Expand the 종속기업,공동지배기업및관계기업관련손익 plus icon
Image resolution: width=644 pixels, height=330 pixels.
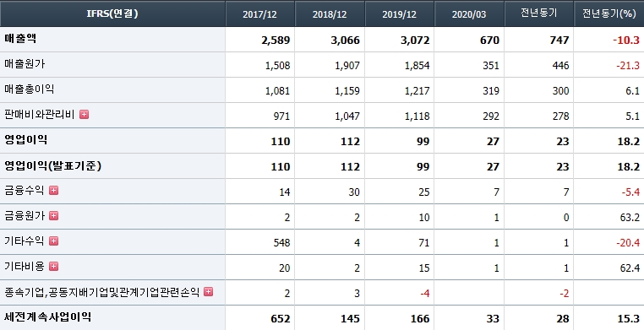click(208, 292)
